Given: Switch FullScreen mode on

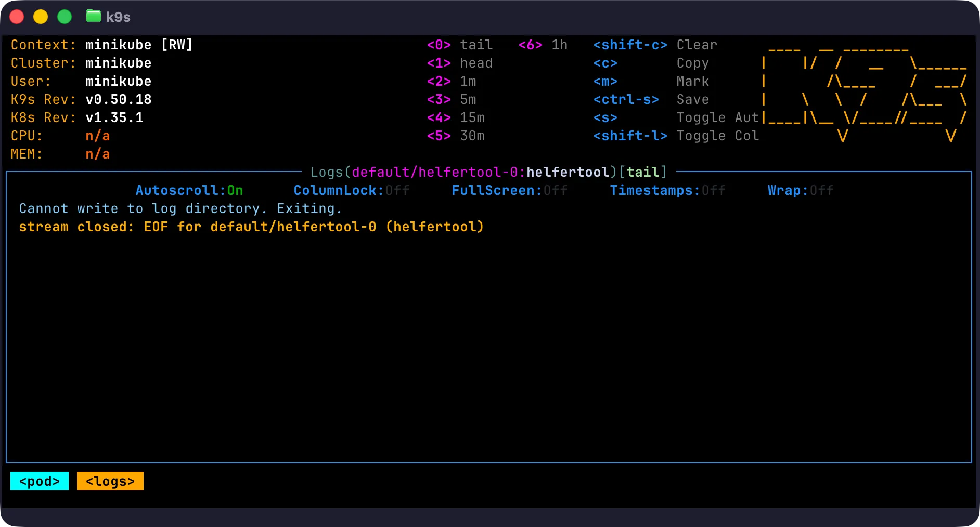Looking at the screenshot, I should click(509, 190).
